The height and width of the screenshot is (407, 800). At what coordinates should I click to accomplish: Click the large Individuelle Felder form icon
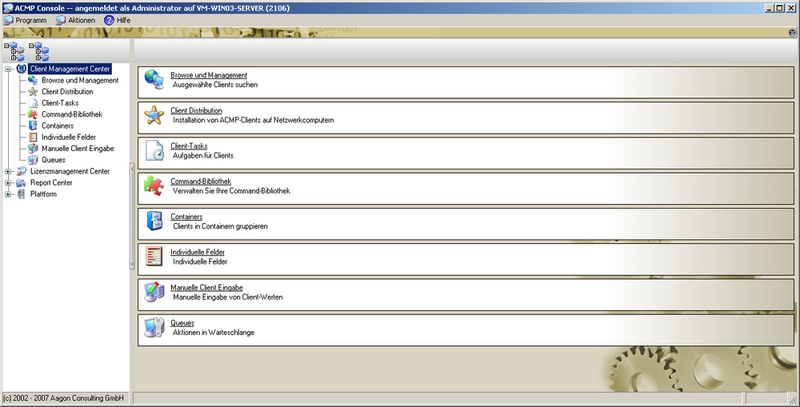pos(154,257)
